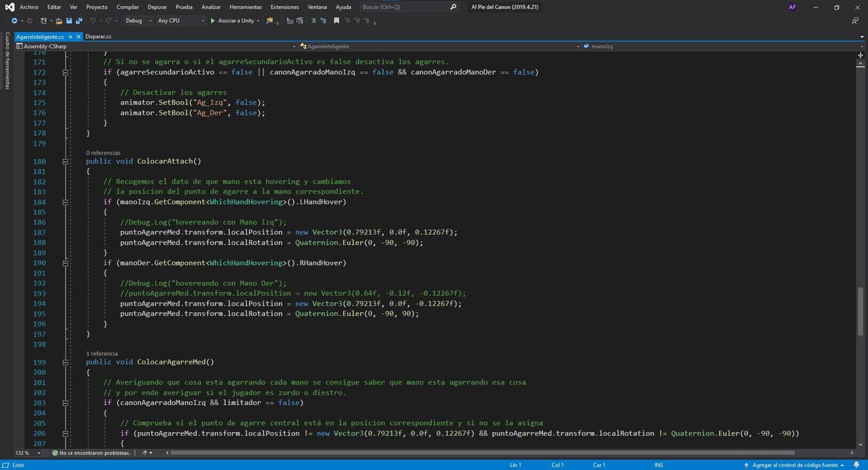
Task: Click the Save file floppy icon
Action: (70, 21)
